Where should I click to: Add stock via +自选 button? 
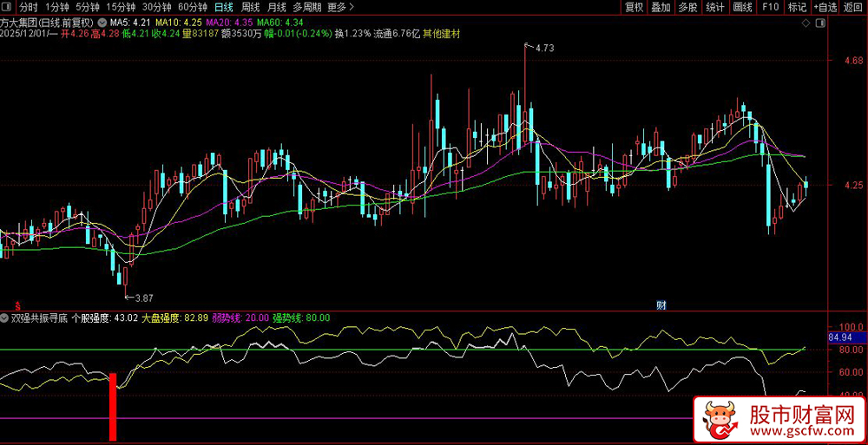[825, 7]
